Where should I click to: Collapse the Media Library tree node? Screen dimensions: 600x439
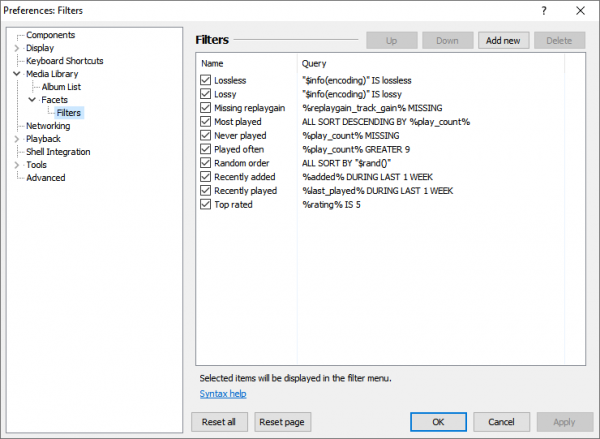(16, 74)
